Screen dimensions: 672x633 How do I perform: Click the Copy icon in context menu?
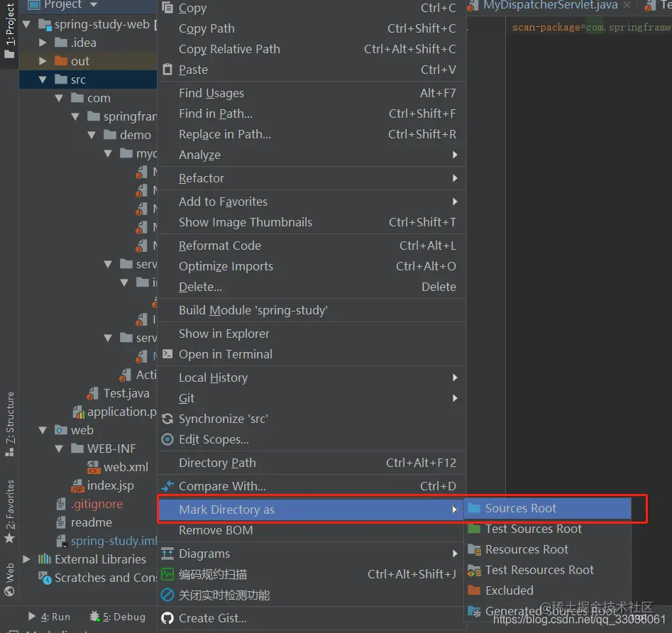point(167,7)
